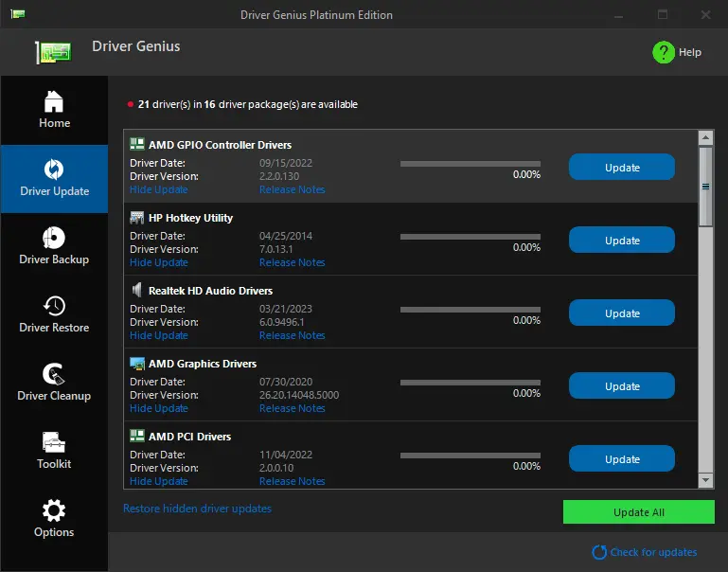
Task: Select Driver Backup in the sidebar
Action: tap(54, 246)
